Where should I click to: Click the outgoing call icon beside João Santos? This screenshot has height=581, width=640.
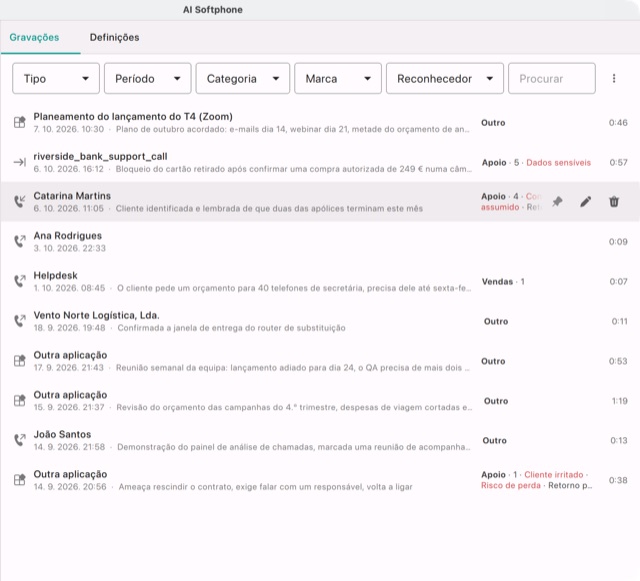(x=20, y=440)
